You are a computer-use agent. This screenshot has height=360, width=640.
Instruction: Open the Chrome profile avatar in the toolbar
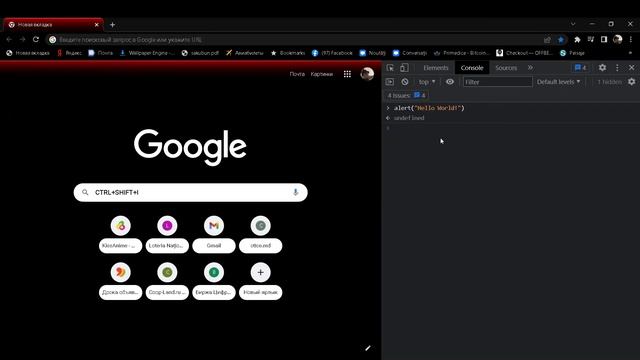coord(618,39)
